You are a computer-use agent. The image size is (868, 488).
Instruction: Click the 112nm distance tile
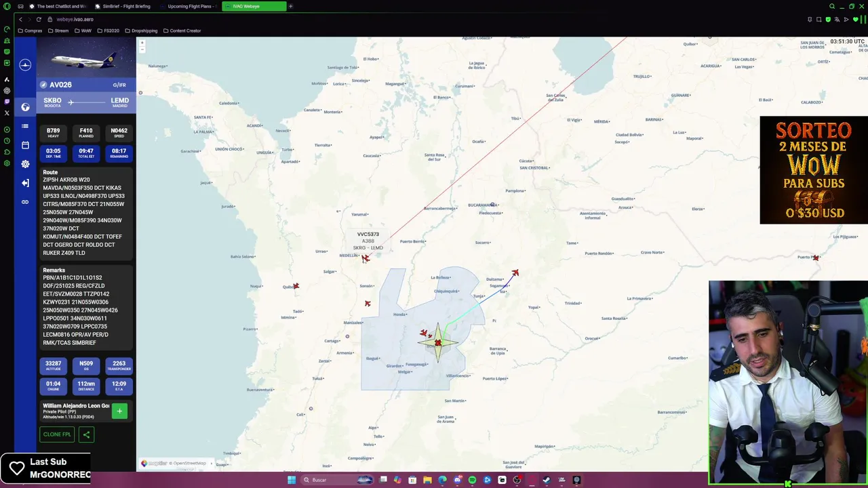tap(86, 386)
